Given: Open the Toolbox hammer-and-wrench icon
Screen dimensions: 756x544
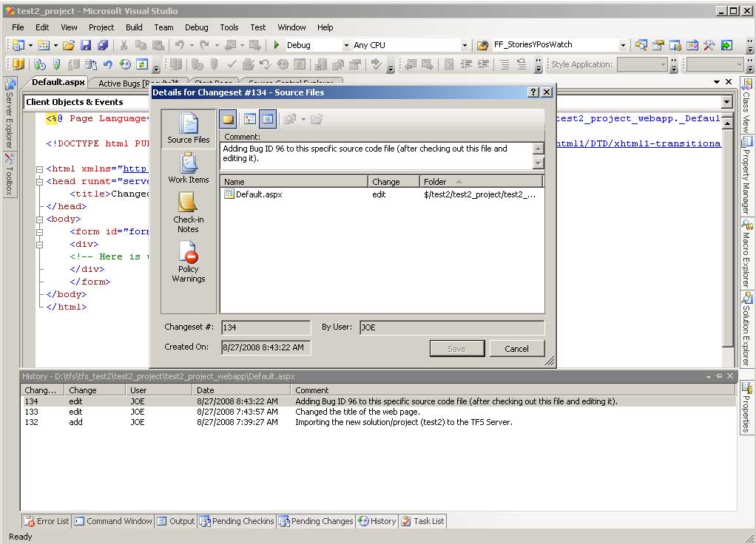Looking at the screenshot, I should tap(709, 45).
